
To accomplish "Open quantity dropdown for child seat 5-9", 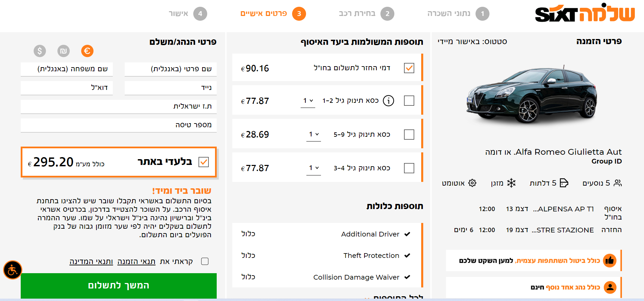I will coord(314,134).
